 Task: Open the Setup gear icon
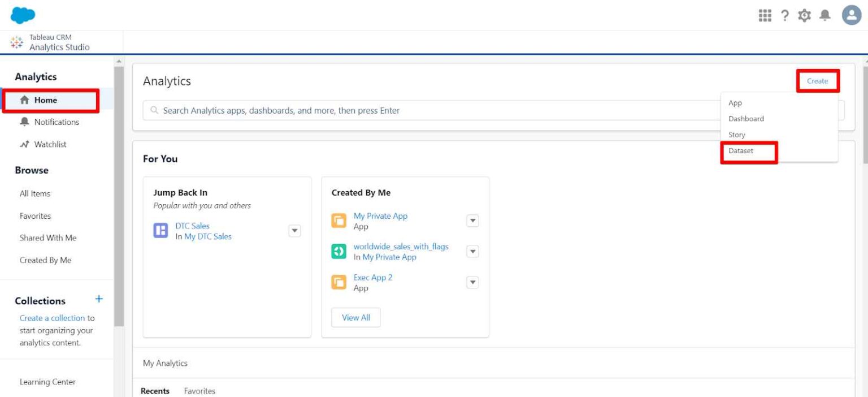[804, 16]
